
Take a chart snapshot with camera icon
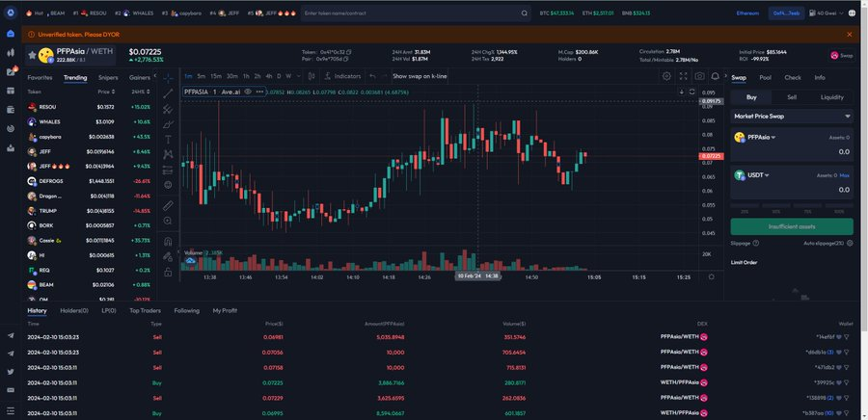click(700, 76)
